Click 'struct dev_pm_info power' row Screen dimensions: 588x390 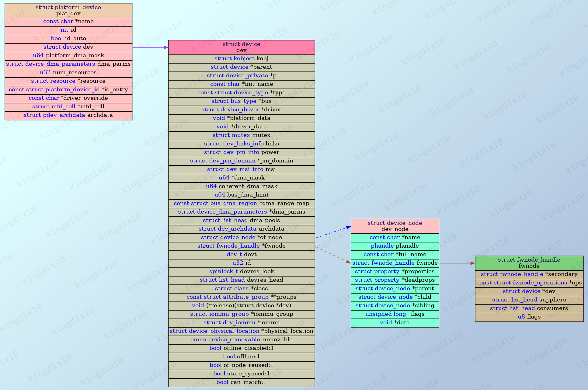[242, 153]
